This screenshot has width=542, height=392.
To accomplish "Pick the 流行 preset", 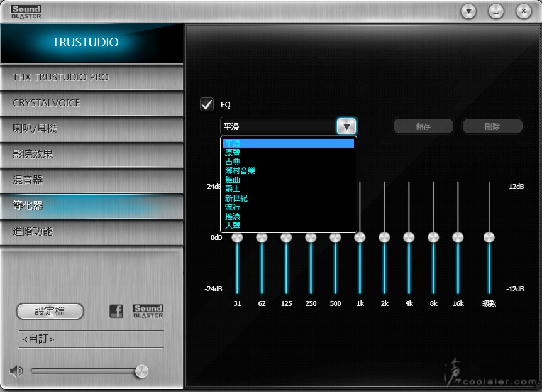I will (289, 207).
